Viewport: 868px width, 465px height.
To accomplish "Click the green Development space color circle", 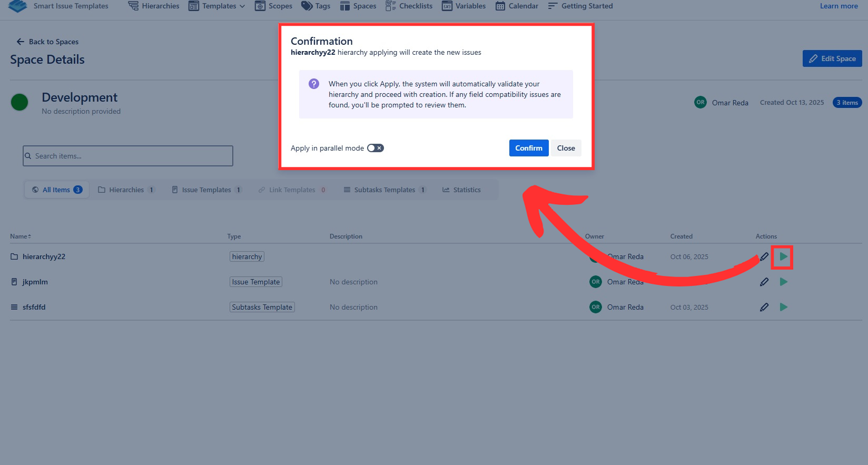I will 19,102.
